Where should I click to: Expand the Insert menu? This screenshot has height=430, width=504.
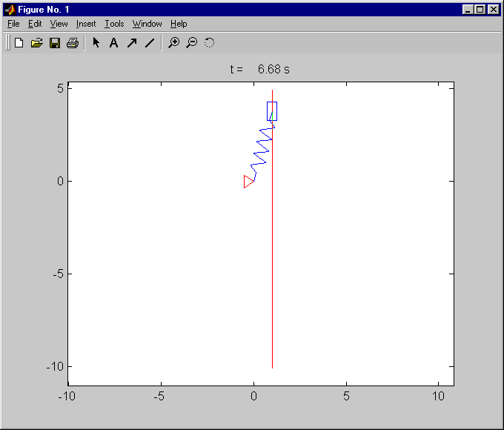(x=86, y=24)
